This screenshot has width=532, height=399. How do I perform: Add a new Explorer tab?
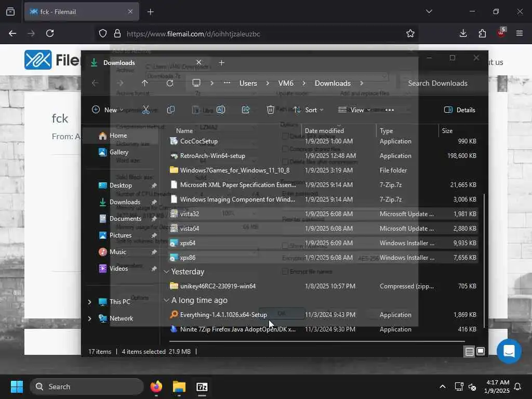point(221,63)
